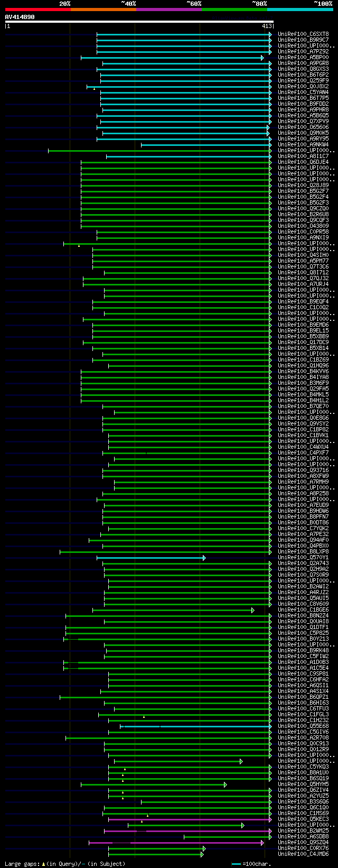This screenshot has height=868, width=338.
Task: Click the purple alignment bar for B2WM25
Action: click(x=188, y=831)
